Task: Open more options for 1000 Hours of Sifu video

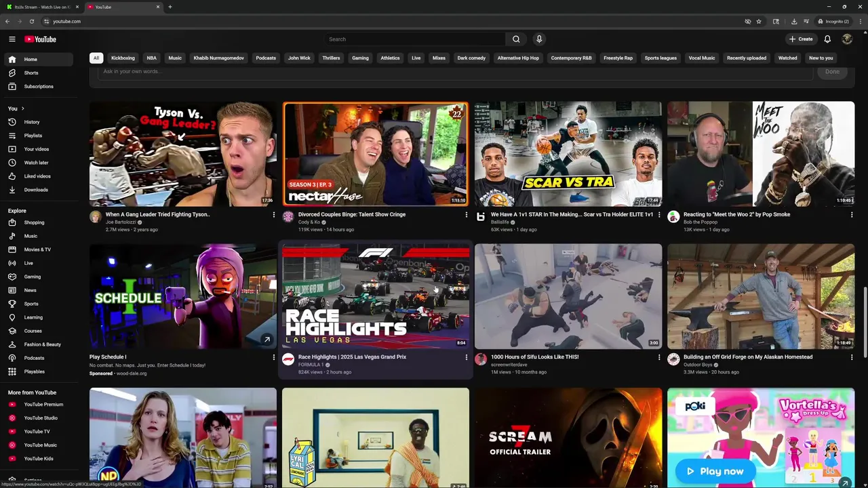Action: (x=659, y=357)
